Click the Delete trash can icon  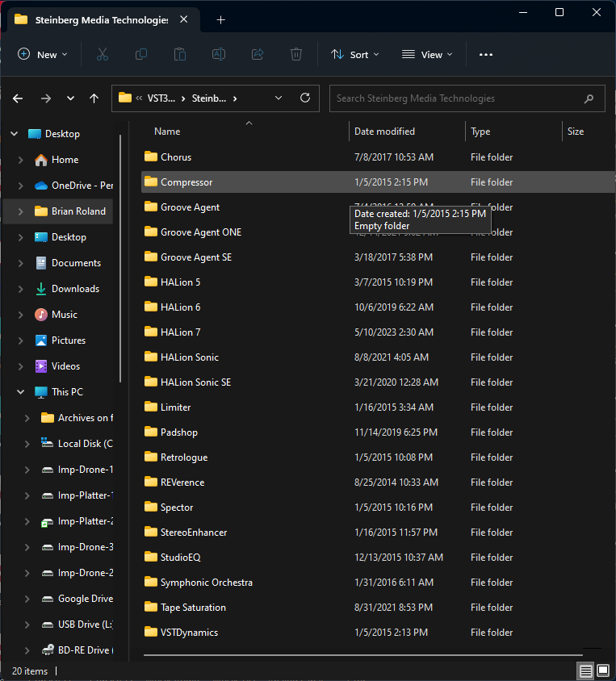296,54
